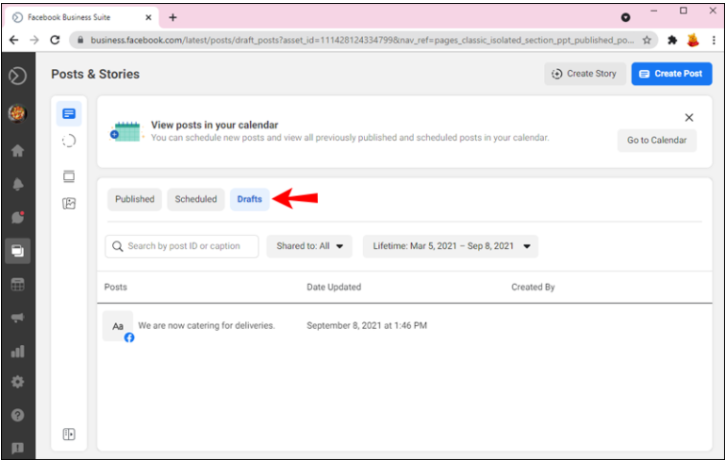Click Go to Calendar button
728x461 pixels.
click(x=656, y=140)
